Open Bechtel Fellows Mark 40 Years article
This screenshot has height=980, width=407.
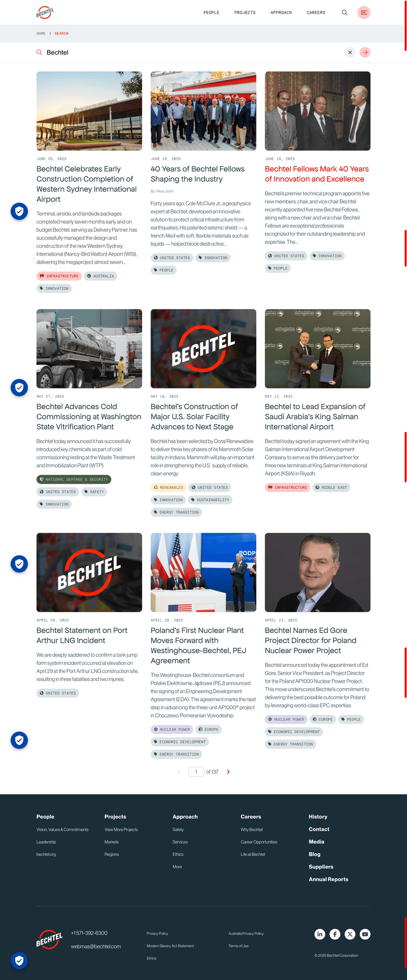pyautogui.click(x=317, y=174)
